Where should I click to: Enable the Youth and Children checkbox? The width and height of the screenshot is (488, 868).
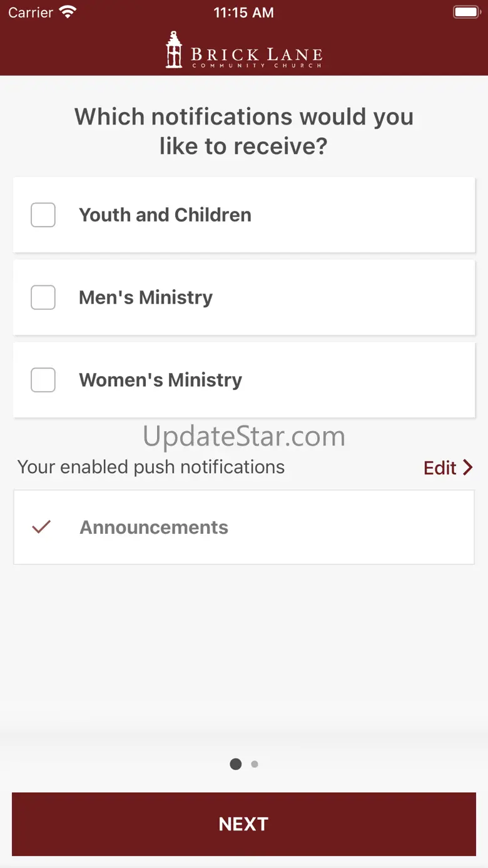click(43, 215)
